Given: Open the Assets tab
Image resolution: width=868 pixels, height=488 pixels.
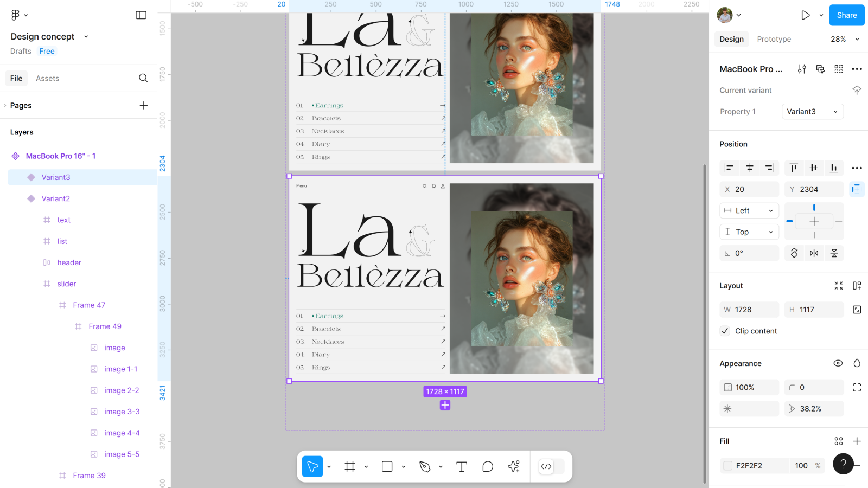Looking at the screenshot, I should click(47, 78).
